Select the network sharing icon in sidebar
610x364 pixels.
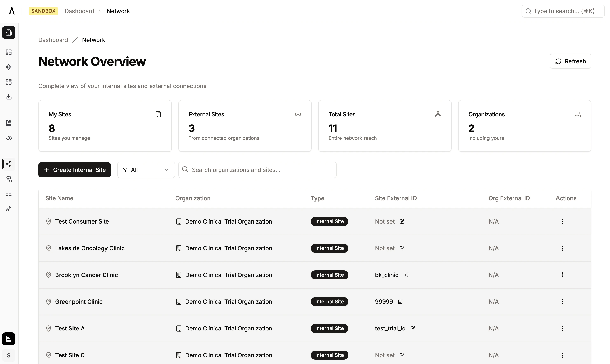coord(8,164)
